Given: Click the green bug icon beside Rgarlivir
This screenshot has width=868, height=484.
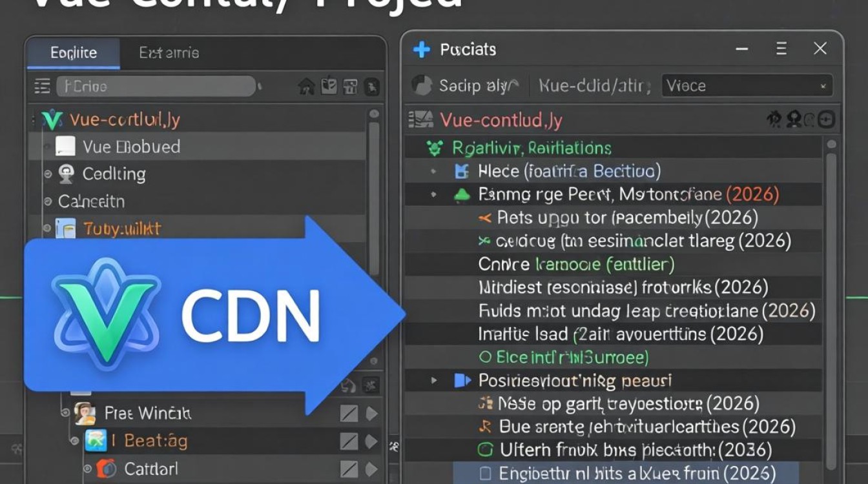Looking at the screenshot, I should 435,148.
